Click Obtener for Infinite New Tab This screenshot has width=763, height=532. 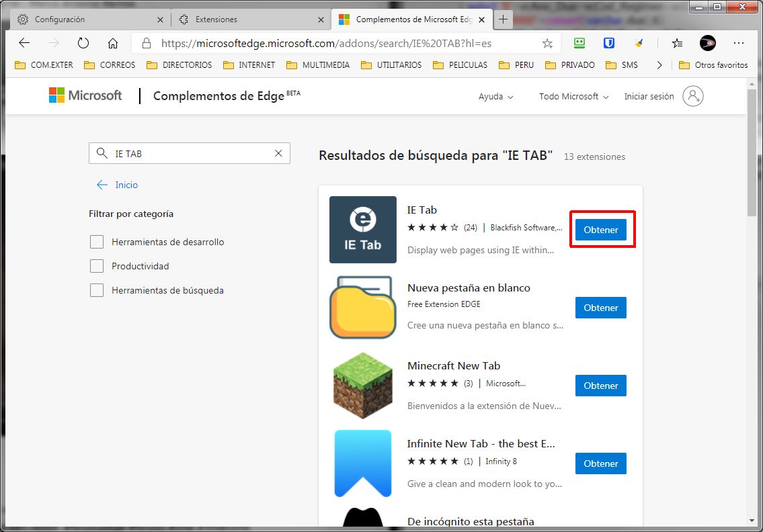click(x=601, y=463)
